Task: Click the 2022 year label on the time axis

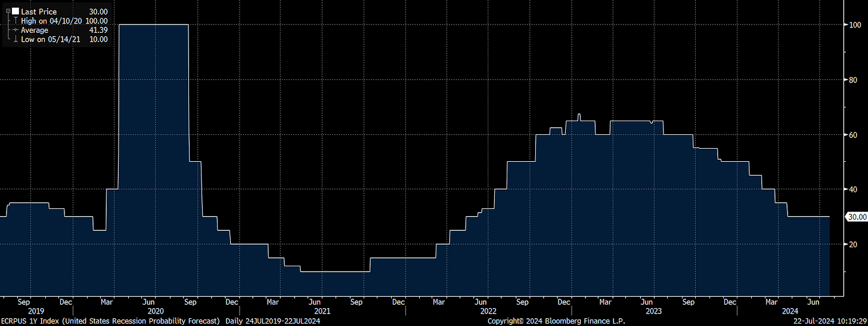Action: click(x=488, y=311)
